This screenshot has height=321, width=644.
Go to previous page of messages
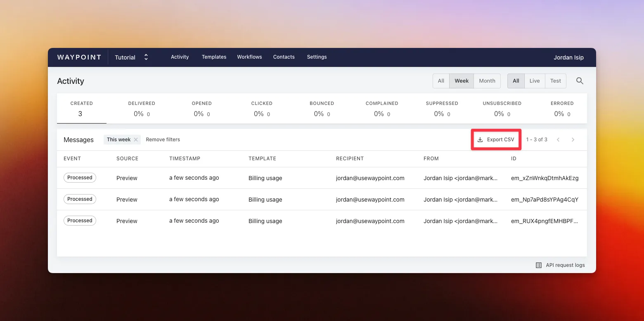coord(558,140)
